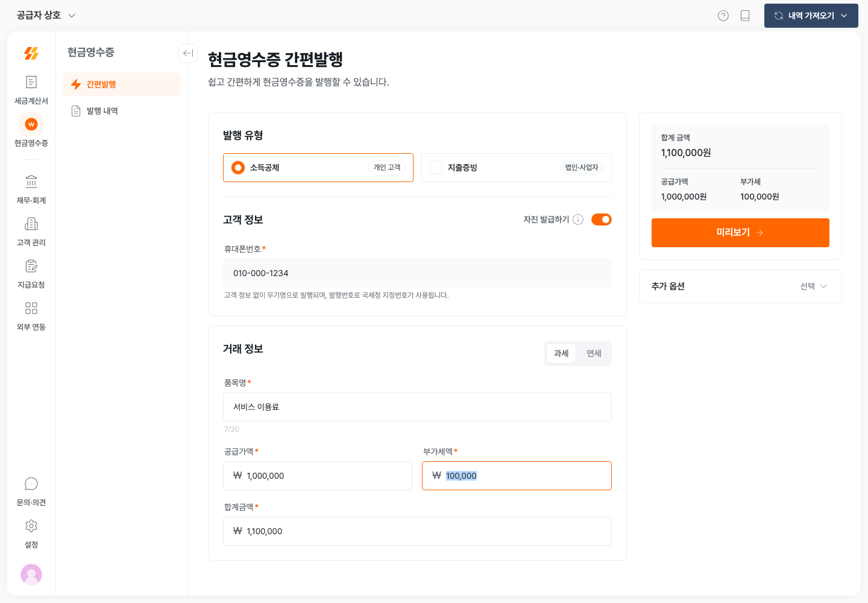Open 고객 관리 building icon
The height and width of the screenshot is (603, 868).
[x=31, y=224]
